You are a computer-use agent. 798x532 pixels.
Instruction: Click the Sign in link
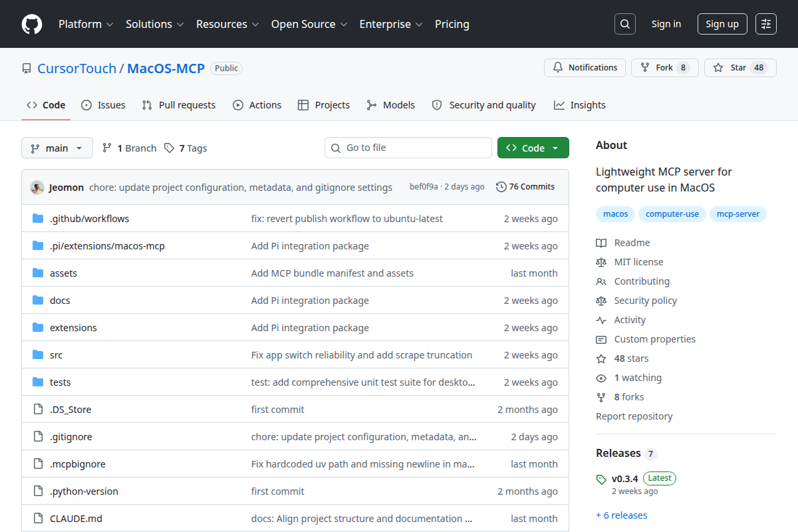coord(666,24)
